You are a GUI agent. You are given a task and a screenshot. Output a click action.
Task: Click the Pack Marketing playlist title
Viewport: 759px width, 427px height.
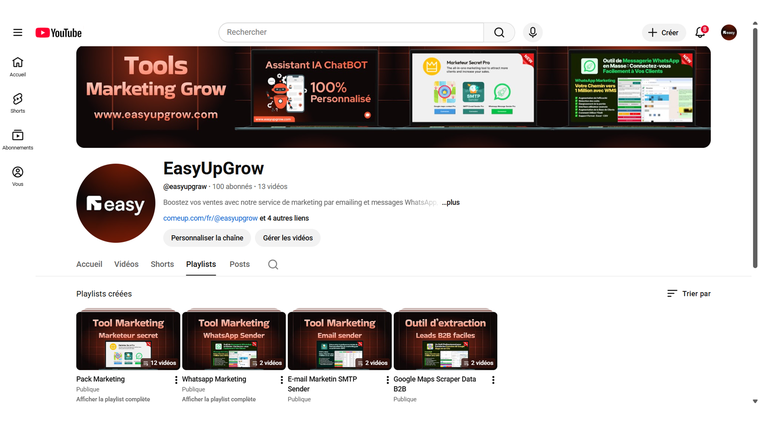(100, 379)
